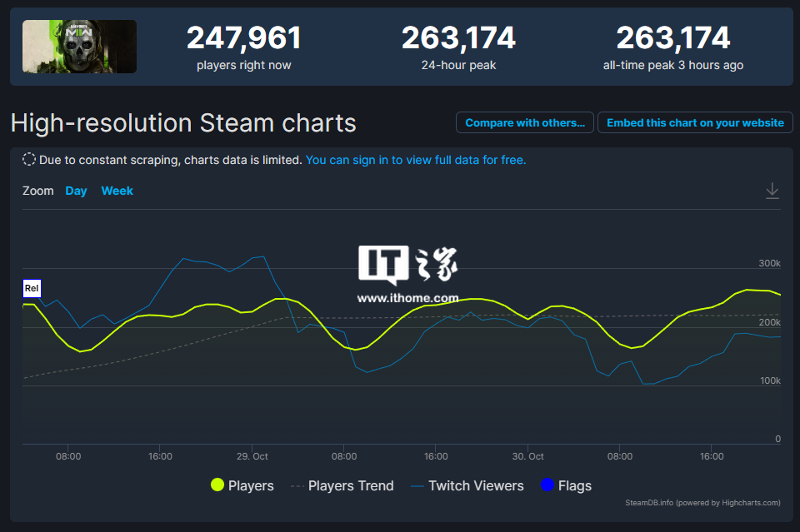Viewport: 800px width, 532px height.
Task: Click Embed this chart on your website
Action: pos(695,123)
